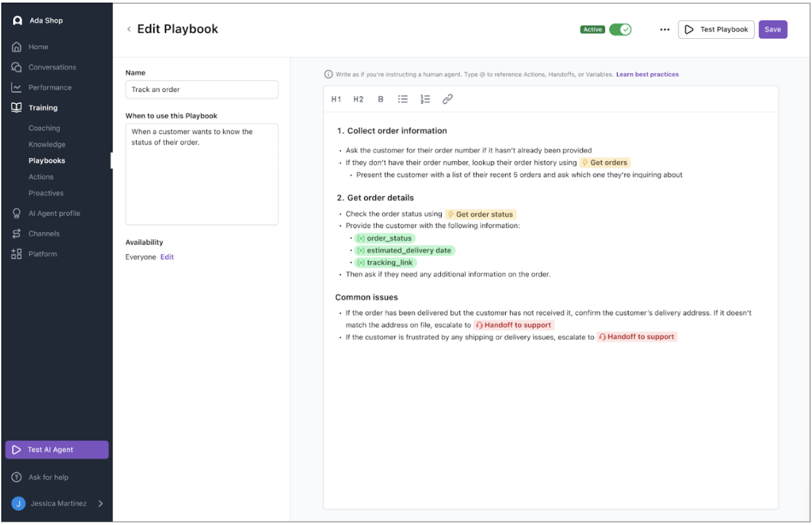Apply H2 heading formatting

[358, 99]
